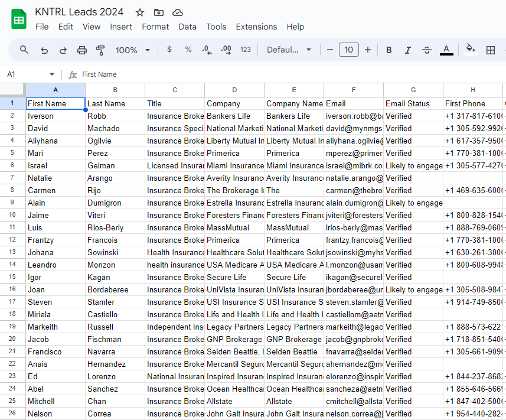Select phone cell +1 617-357-950

pos(473,141)
